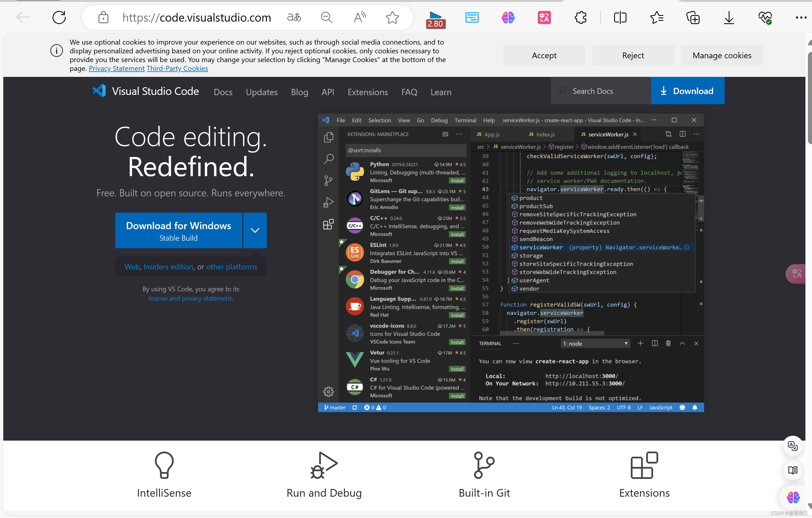Open the browser downloads icon
Viewport: 812px width, 518px height.
point(729,17)
